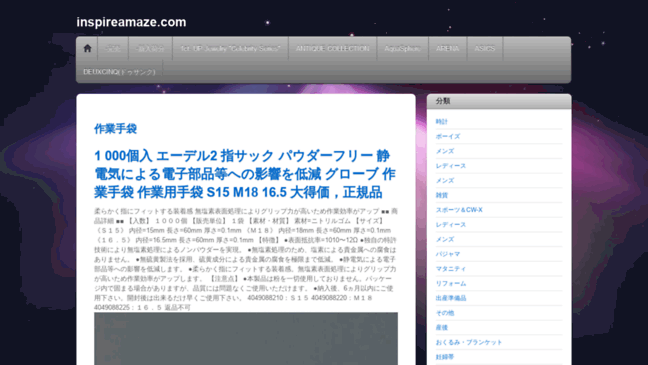Screen dimensions: 648x365
Task: Open the 妊婦帯 category link
Action: (x=445, y=357)
